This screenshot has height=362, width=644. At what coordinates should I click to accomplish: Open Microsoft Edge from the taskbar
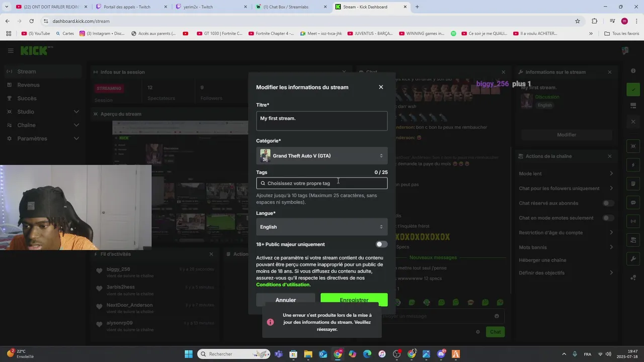pos(367,354)
